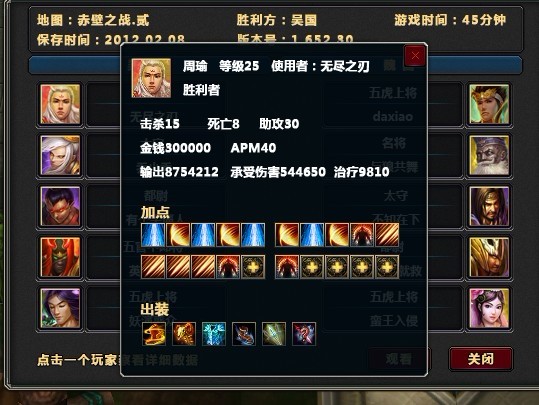Pick the golden-helmet hero portrait on right

pos(489,257)
